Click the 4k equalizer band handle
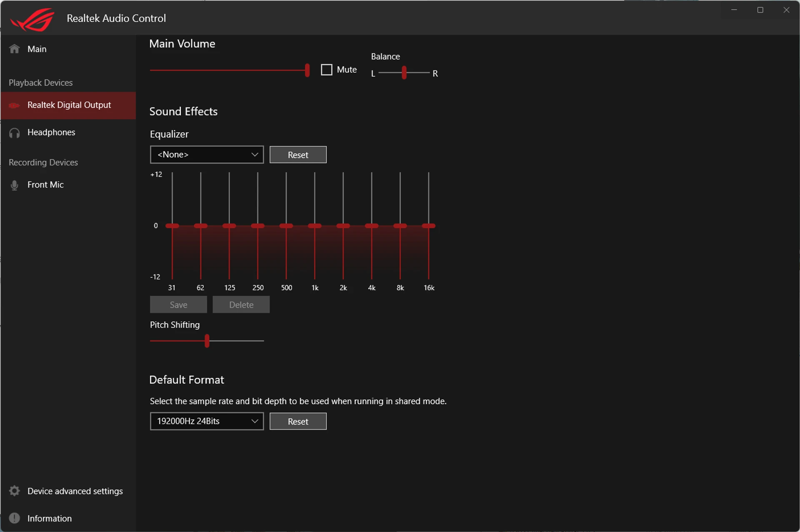Image resolution: width=800 pixels, height=532 pixels. 372,226
